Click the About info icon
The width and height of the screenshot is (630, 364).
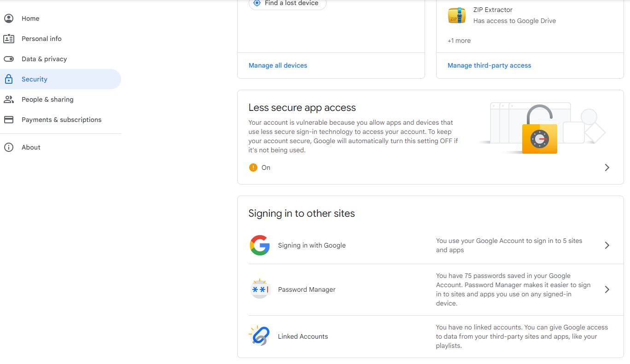(8, 147)
